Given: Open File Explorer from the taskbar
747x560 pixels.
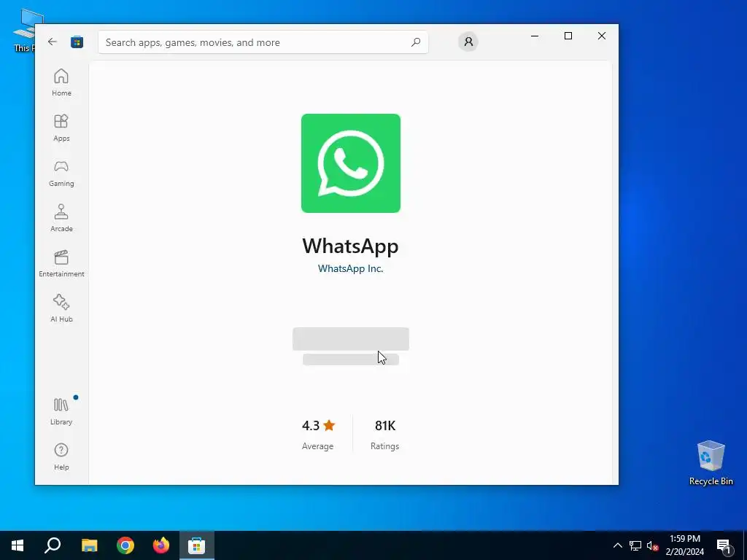Looking at the screenshot, I should 89,545.
